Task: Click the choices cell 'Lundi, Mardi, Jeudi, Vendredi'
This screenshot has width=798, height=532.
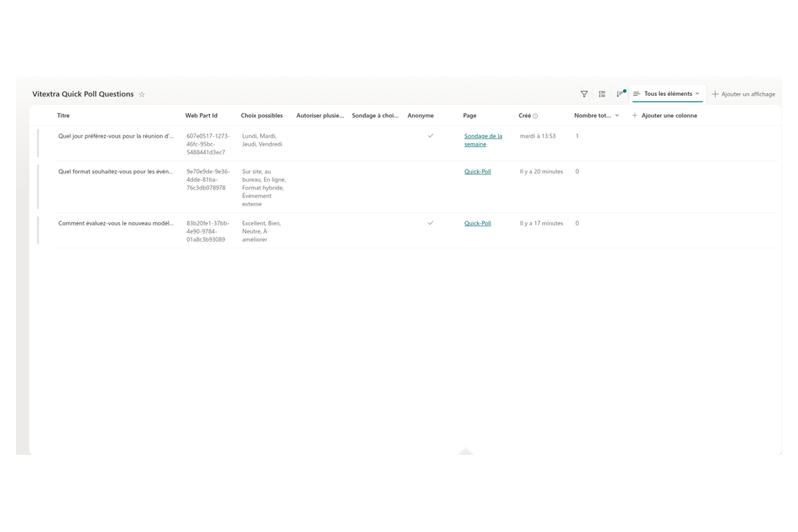Action: coord(262,140)
